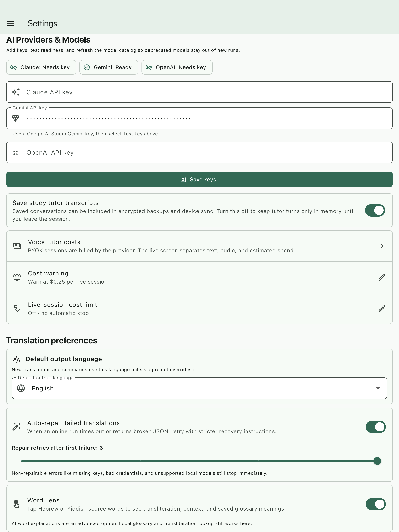
Task: Select the Gemini: Ready chip
Action: [109, 67]
